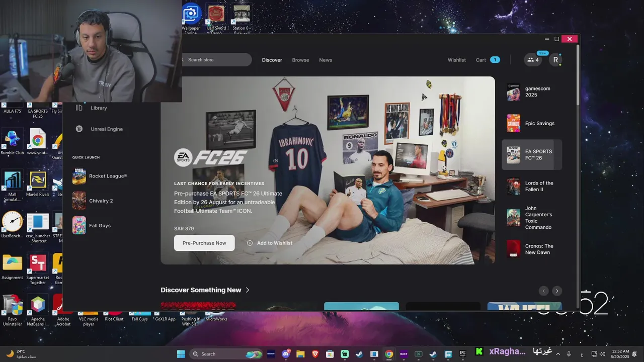Open Supermarket Together desktop shortcut
The width and height of the screenshot is (644, 362).
coord(38,269)
